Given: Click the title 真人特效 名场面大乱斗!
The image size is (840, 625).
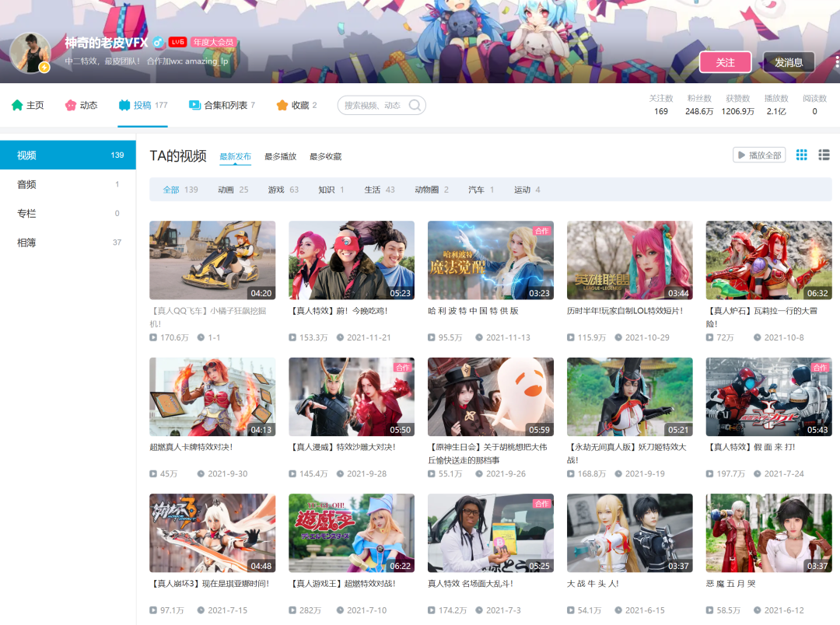Looking at the screenshot, I should (471, 583).
